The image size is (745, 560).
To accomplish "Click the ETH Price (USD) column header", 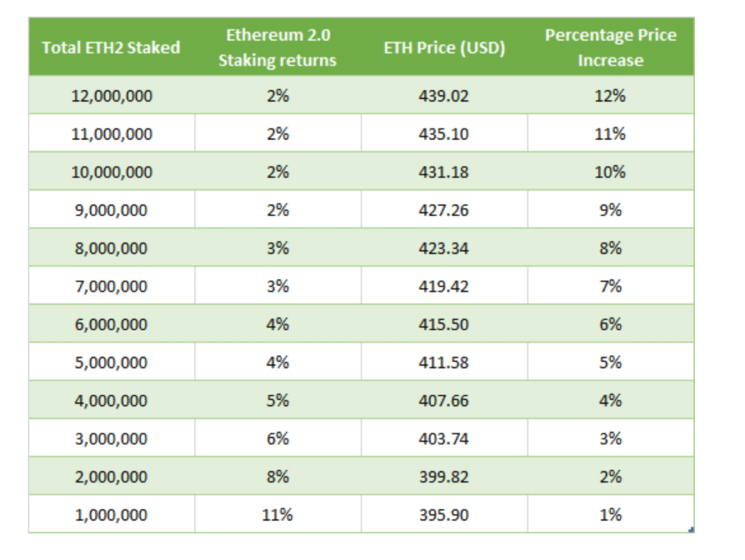I will pos(444,47).
